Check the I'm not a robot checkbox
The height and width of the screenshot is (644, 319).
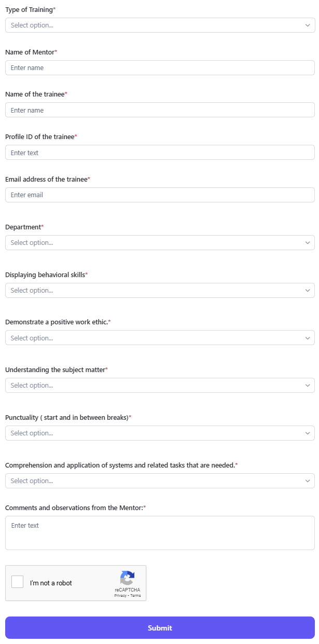[x=18, y=582]
